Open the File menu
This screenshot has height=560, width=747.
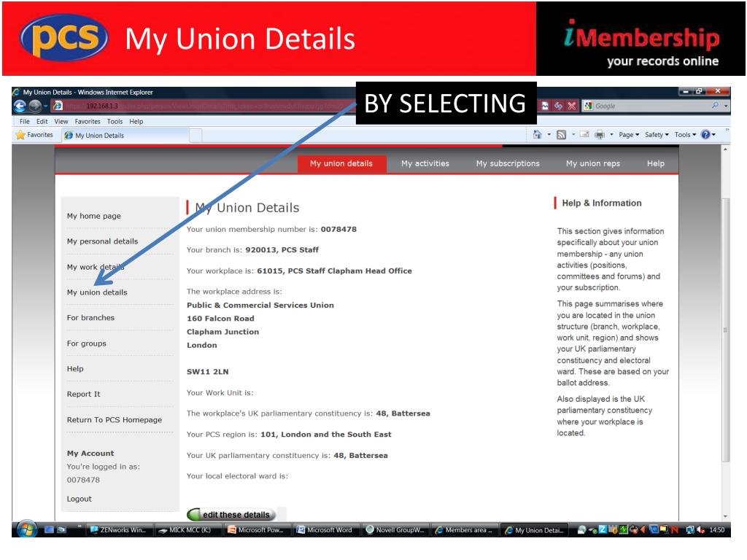pos(24,122)
